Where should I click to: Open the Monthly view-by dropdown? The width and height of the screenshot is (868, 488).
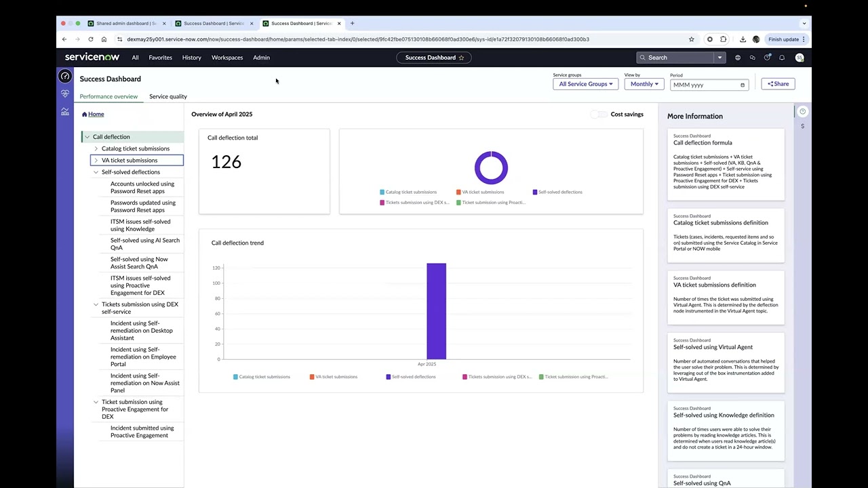pyautogui.click(x=644, y=84)
